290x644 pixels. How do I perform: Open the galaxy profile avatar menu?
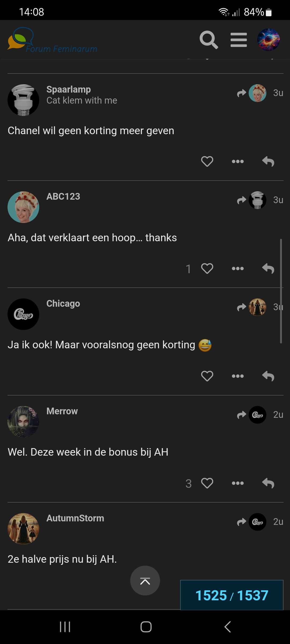268,40
